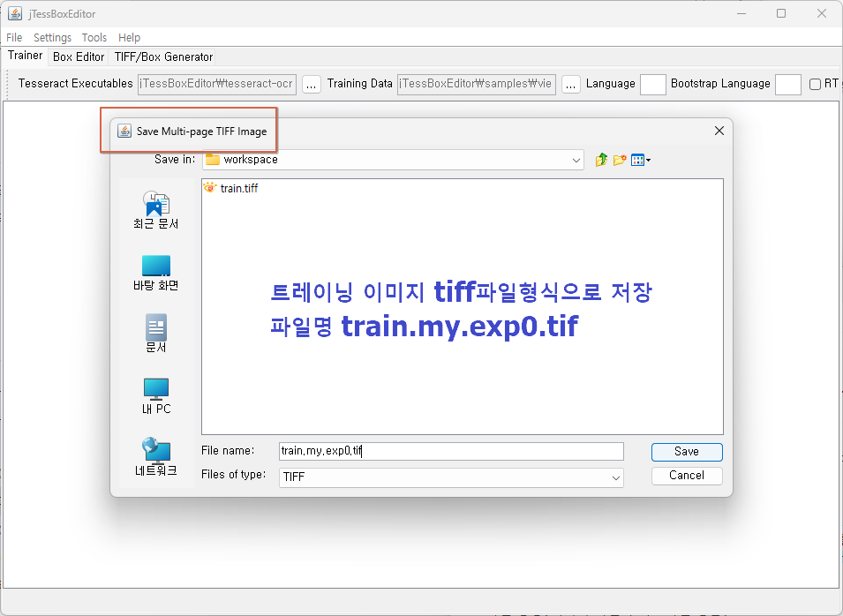Expand the Save in folder dropdown
The image size is (843, 616).
coord(576,161)
